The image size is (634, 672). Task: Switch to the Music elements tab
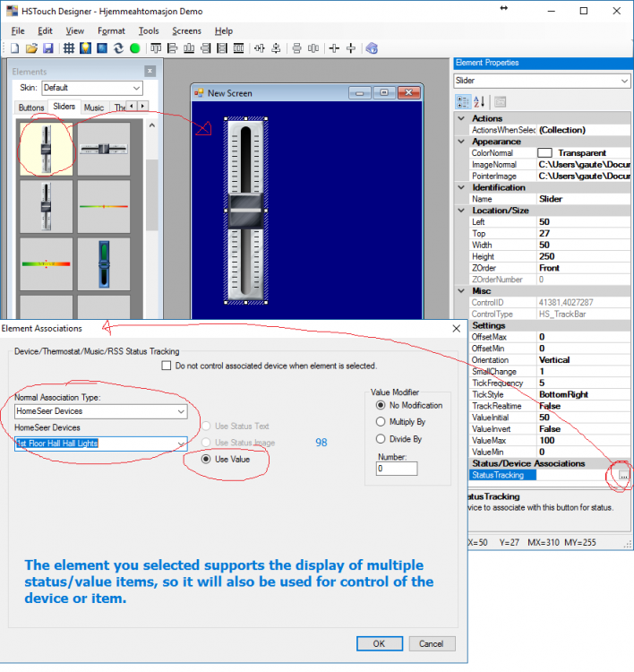click(x=94, y=108)
